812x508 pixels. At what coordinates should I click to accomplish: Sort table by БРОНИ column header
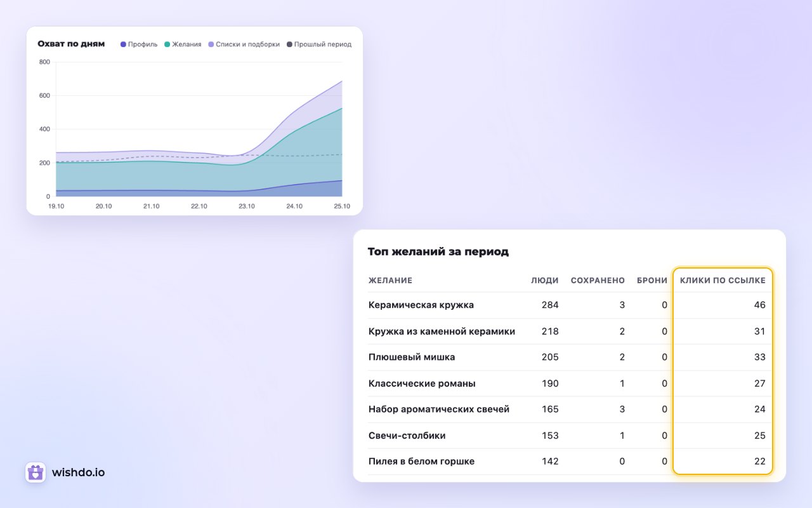(x=652, y=280)
